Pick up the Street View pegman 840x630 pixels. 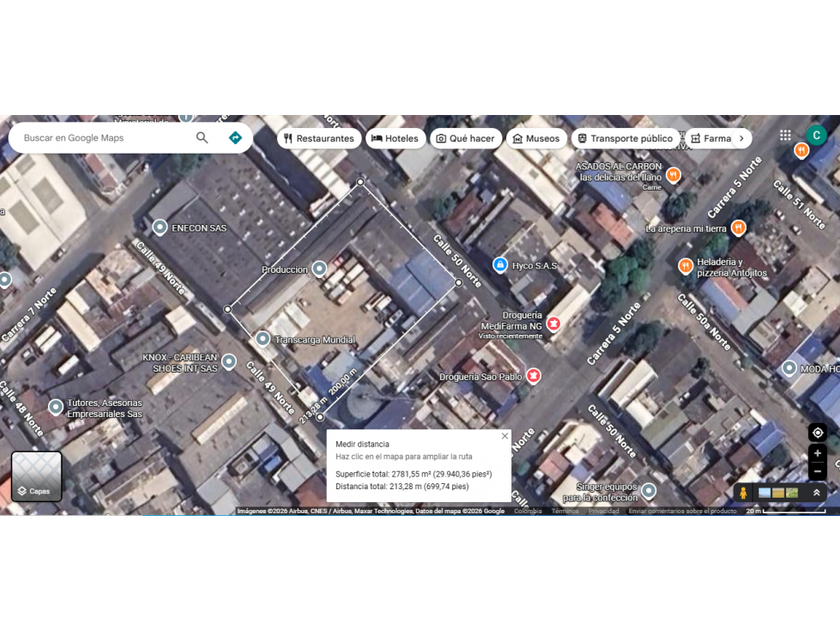click(x=743, y=493)
